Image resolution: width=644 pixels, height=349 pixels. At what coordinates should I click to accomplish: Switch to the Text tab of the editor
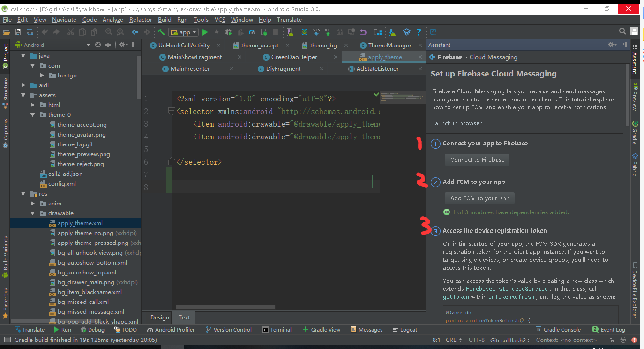click(184, 318)
